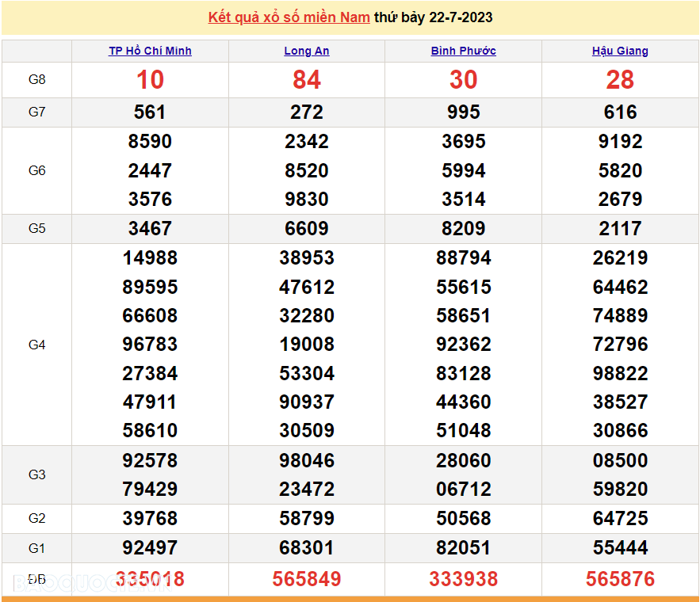Viewport: 700px width, 602px height.
Task: Click G4 result 26219
Action: (x=620, y=257)
